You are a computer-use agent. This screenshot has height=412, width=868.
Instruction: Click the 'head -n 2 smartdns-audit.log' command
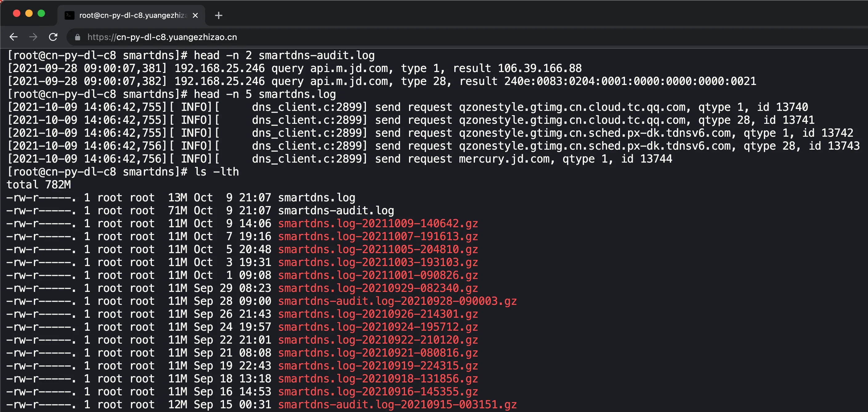coord(284,55)
